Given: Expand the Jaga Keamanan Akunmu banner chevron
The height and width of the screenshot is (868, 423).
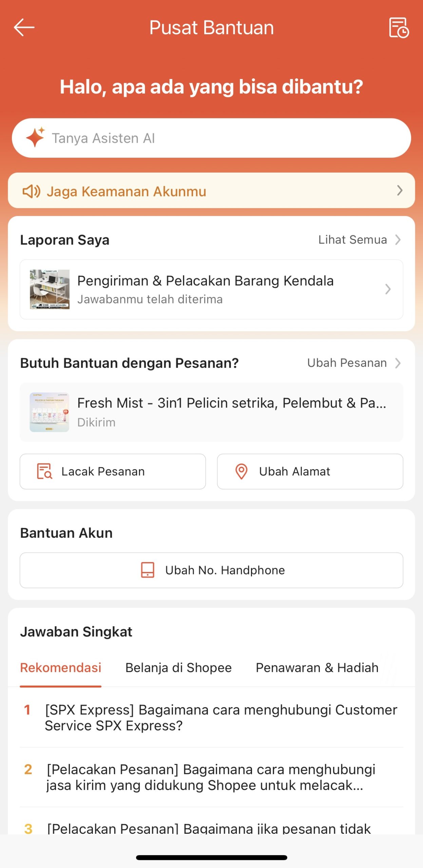Looking at the screenshot, I should (400, 191).
